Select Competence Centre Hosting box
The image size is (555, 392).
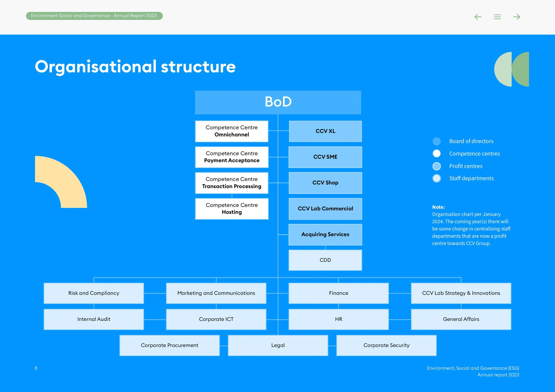232,209
